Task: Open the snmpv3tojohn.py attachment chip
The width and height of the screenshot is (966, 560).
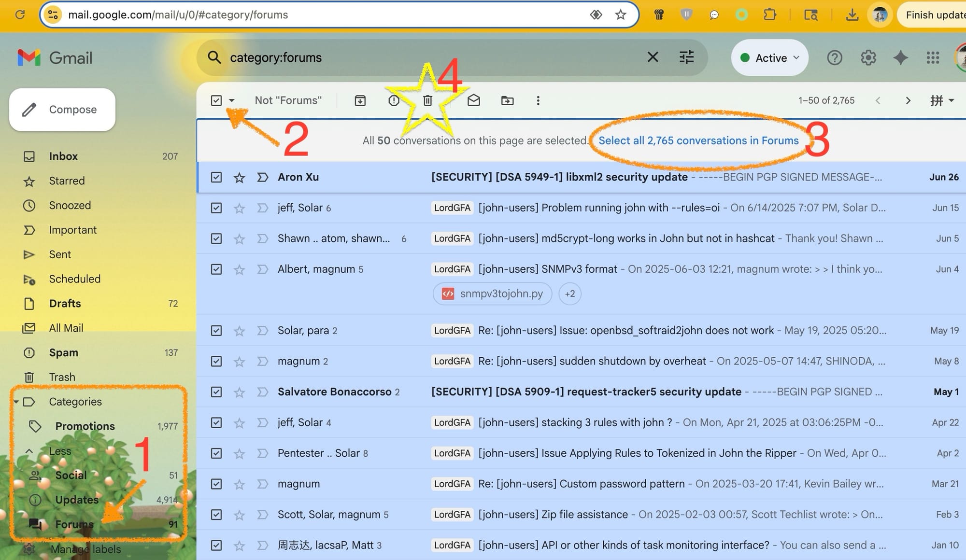Action: coord(492,294)
